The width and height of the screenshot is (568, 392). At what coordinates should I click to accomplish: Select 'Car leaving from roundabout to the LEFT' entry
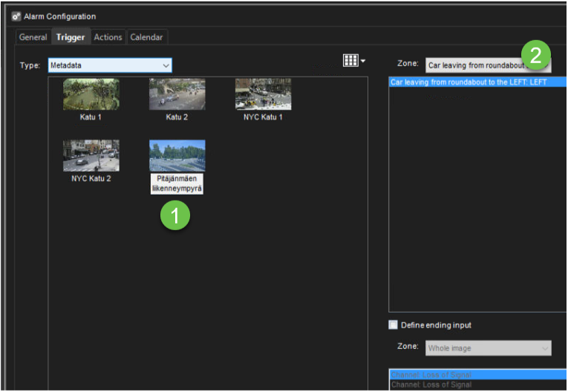pyautogui.click(x=469, y=82)
